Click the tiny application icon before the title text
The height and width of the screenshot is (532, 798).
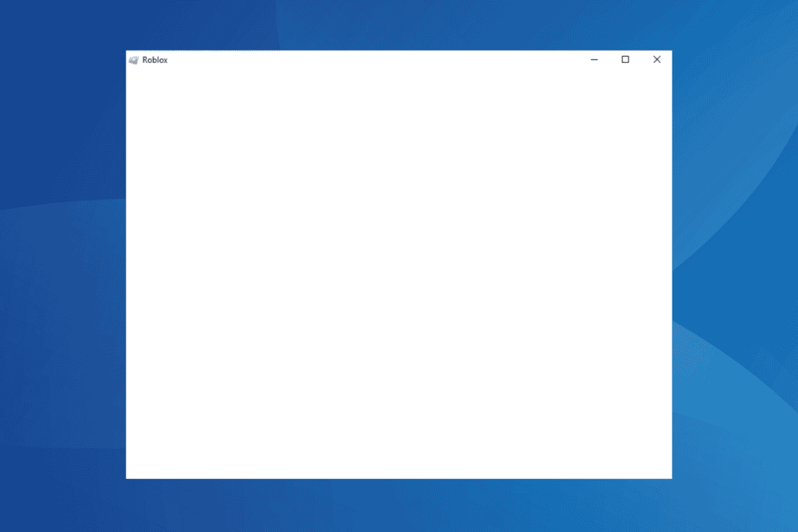point(134,59)
